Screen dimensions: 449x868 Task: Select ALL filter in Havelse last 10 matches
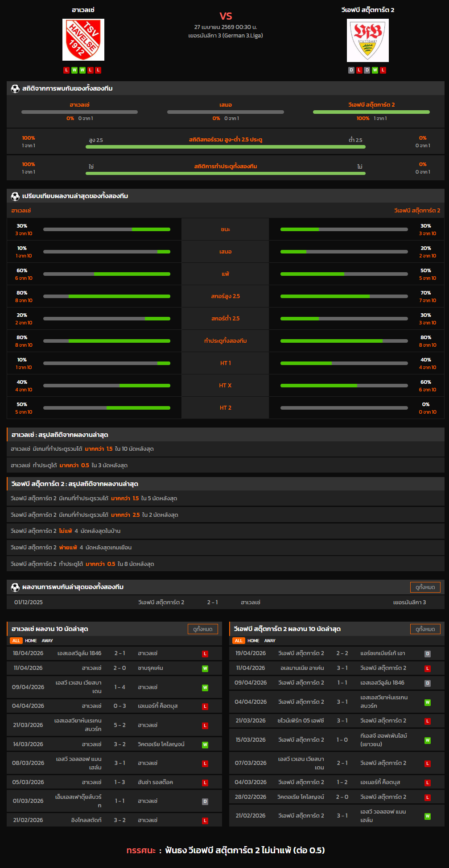click(16, 641)
